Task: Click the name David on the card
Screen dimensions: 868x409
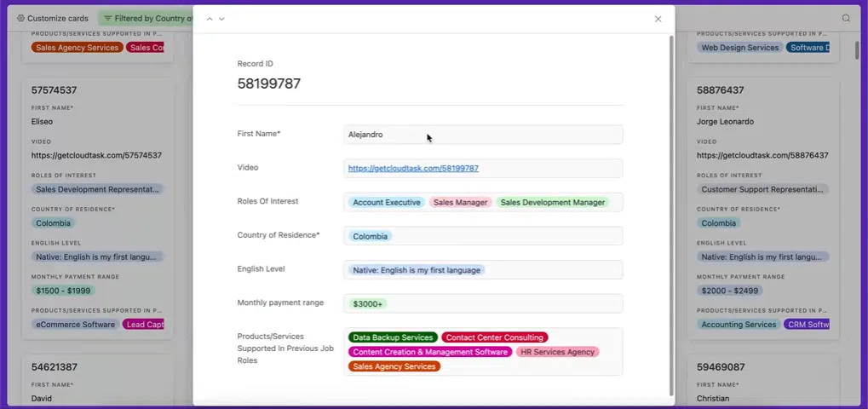Action: (42, 399)
